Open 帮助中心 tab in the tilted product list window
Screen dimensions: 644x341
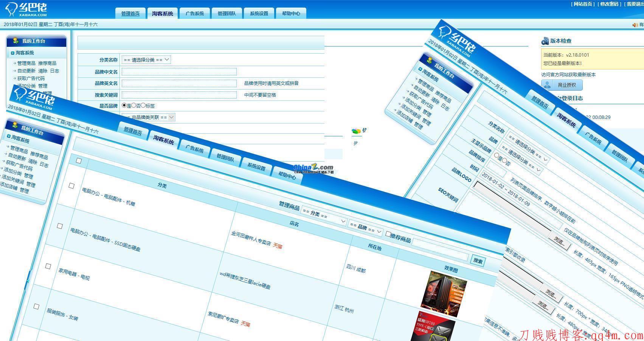point(287,175)
